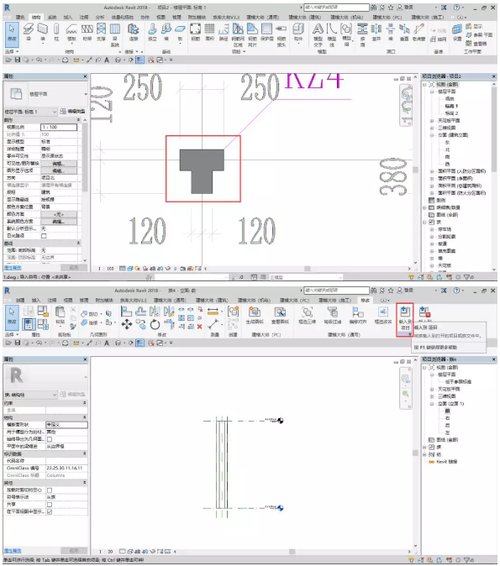Switch to Analyze tab in top window
Viewport: 500px width, 566px height.
click(x=100, y=17)
